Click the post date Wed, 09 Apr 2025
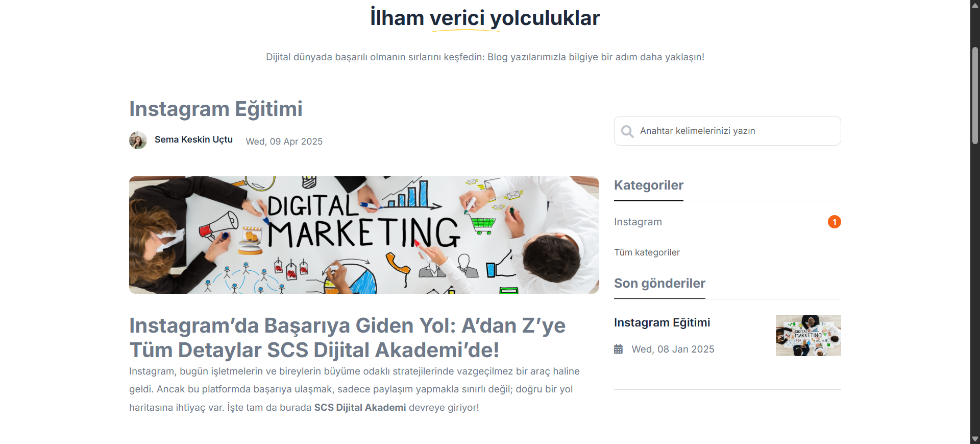 284,142
